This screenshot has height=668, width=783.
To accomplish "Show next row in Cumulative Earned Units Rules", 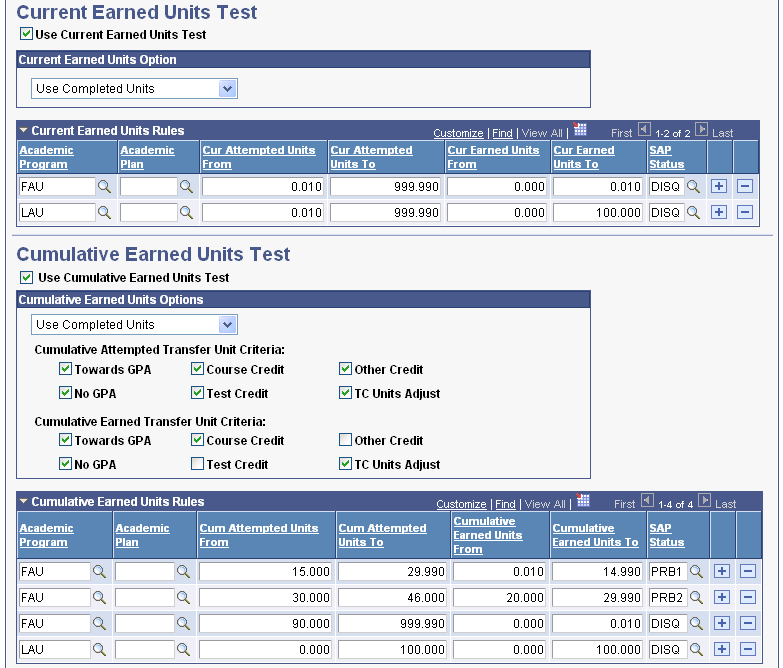I will [x=704, y=501].
